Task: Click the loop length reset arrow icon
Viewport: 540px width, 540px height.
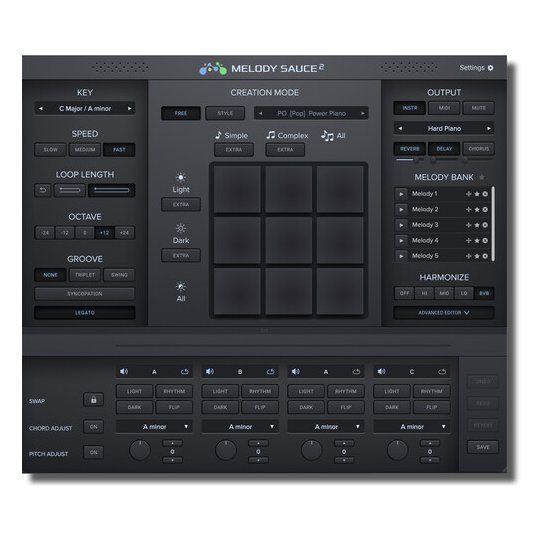Action: 43,190
